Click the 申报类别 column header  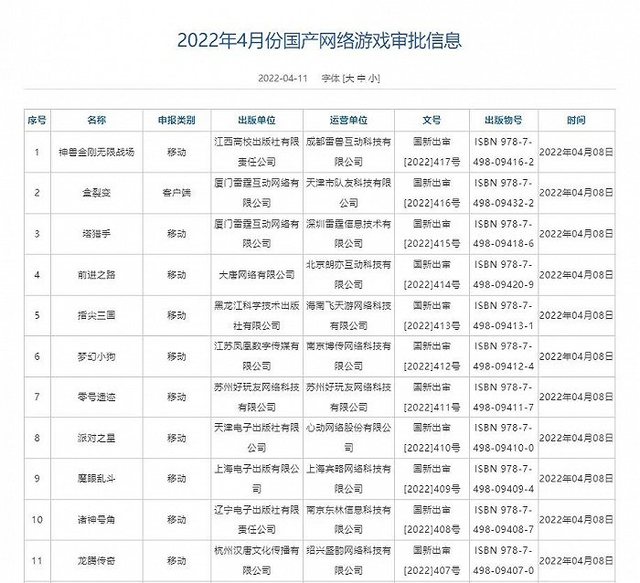coord(177,120)
